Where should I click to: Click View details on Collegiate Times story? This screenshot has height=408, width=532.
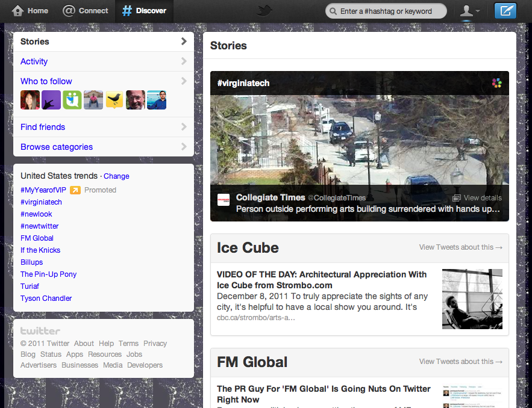pyautogui.click(x=477, y=198)
